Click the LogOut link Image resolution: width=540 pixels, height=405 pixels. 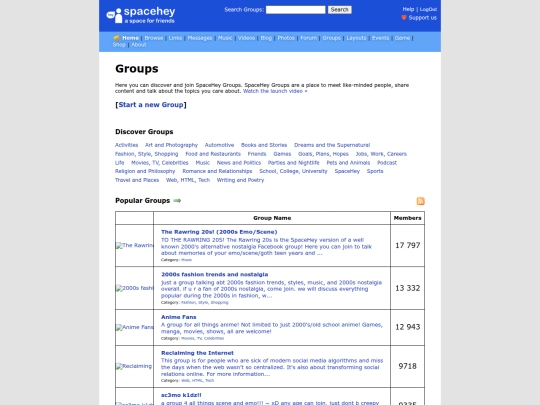[428, 9]
